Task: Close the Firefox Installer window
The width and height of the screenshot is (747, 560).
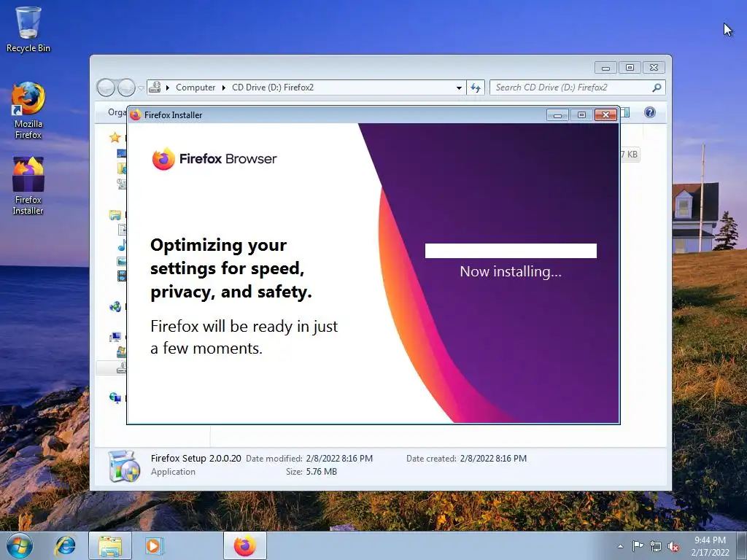Action: pyautogui.click(x=605, y=115)
